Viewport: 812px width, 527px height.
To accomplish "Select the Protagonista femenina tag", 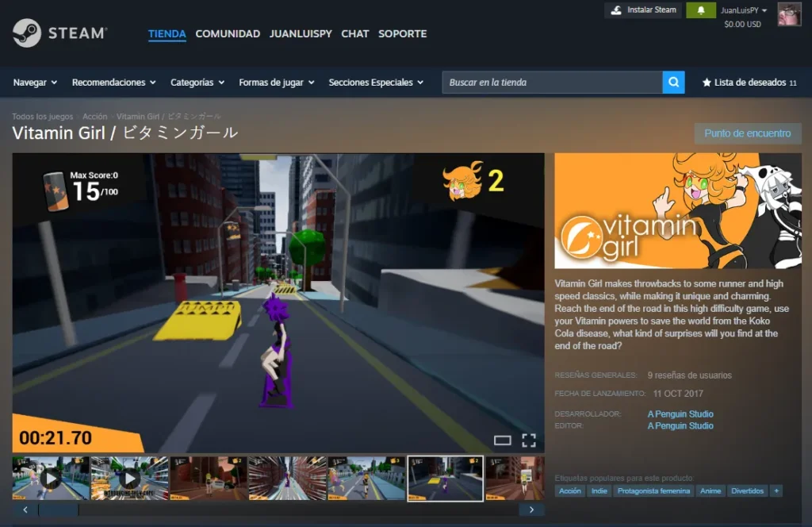I will [x=657, y=490].
